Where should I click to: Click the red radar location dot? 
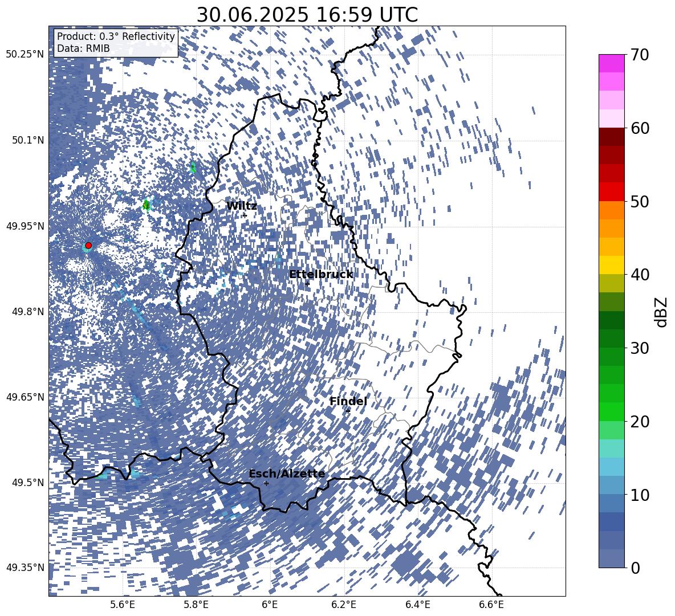point(88,246)
